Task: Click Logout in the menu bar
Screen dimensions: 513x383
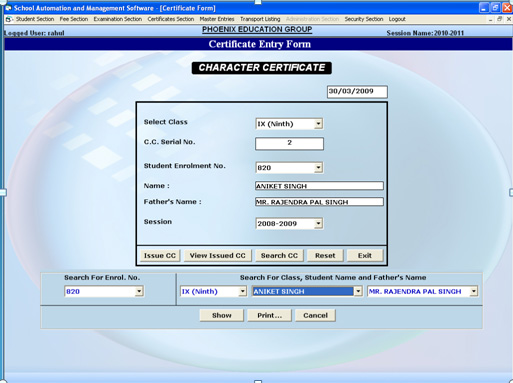Action: [x=397, y=19]
